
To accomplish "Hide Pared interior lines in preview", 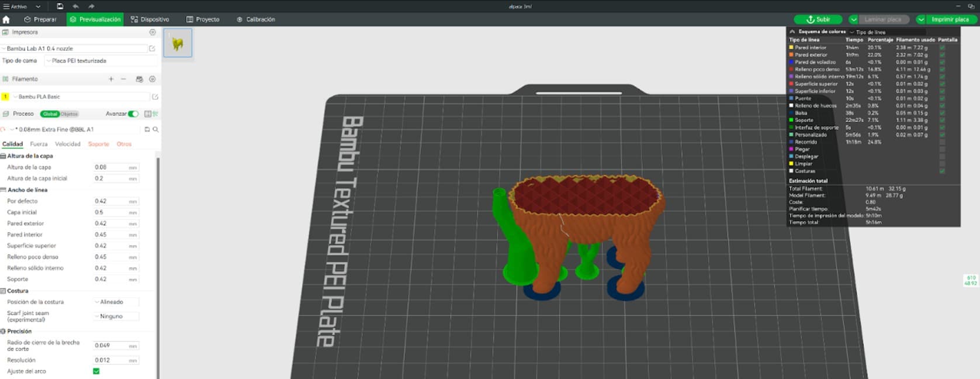I will 942,47.
